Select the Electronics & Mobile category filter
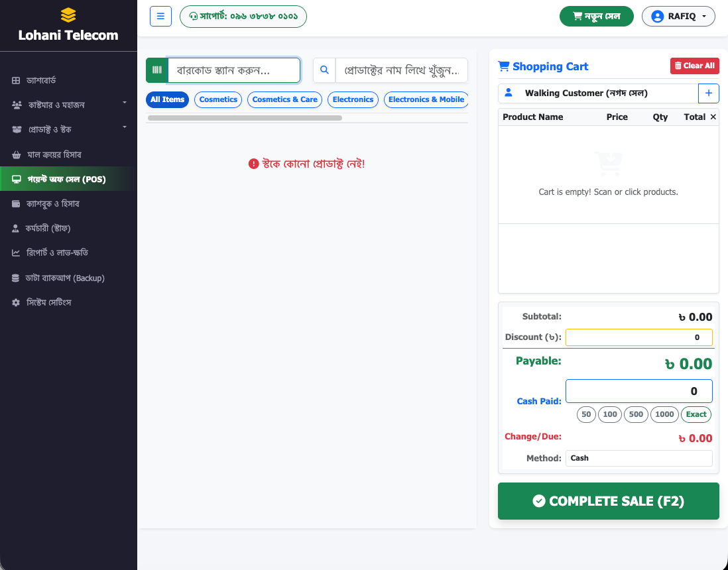The width and height of the screenshot is (728, 570). 426,100
